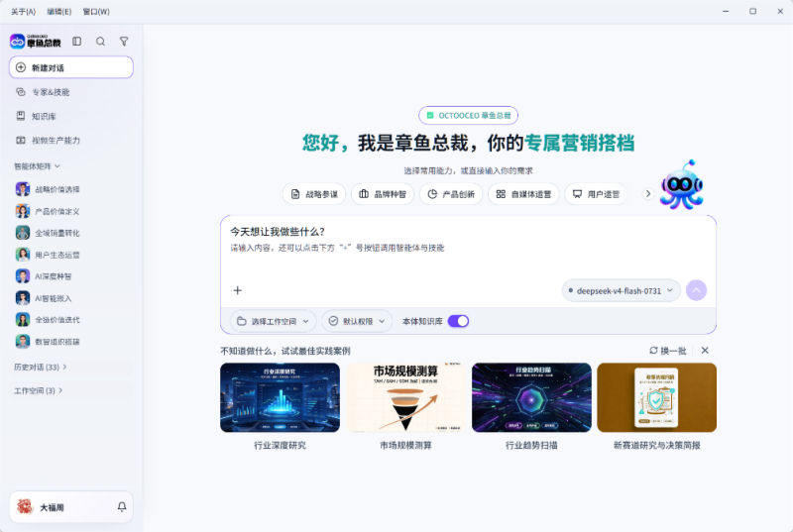Click the 章鱼总裁 logo icon
The height and width of the screenshot is (532, 793).
click(x=17, y=42)
